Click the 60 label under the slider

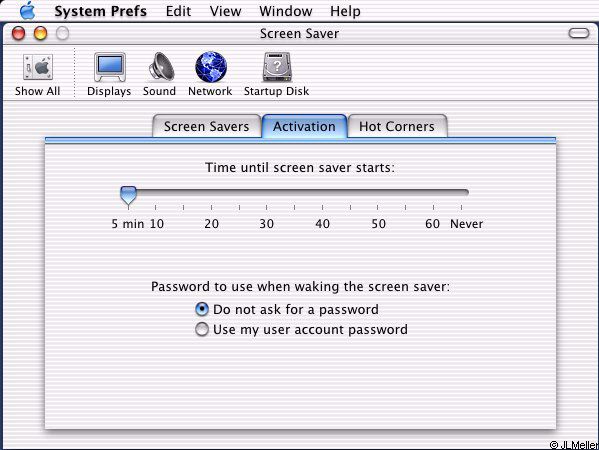coord(432,223)
